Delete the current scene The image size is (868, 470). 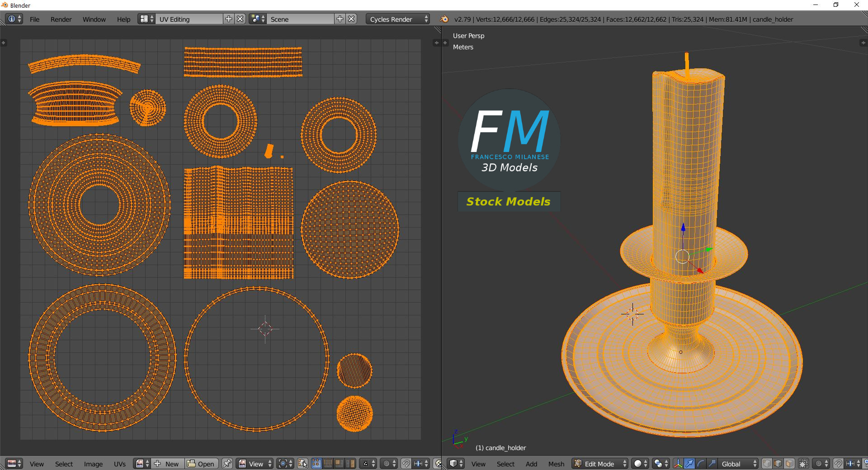coord(352,19)
